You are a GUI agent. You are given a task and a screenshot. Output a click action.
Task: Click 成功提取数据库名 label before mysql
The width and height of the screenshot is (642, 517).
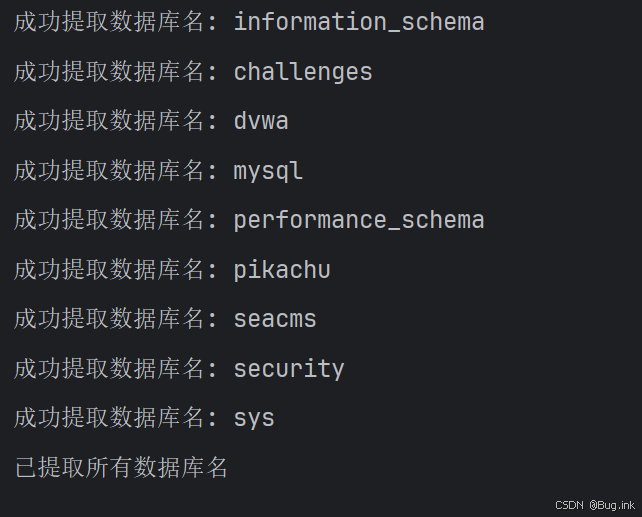click(109, 171)
